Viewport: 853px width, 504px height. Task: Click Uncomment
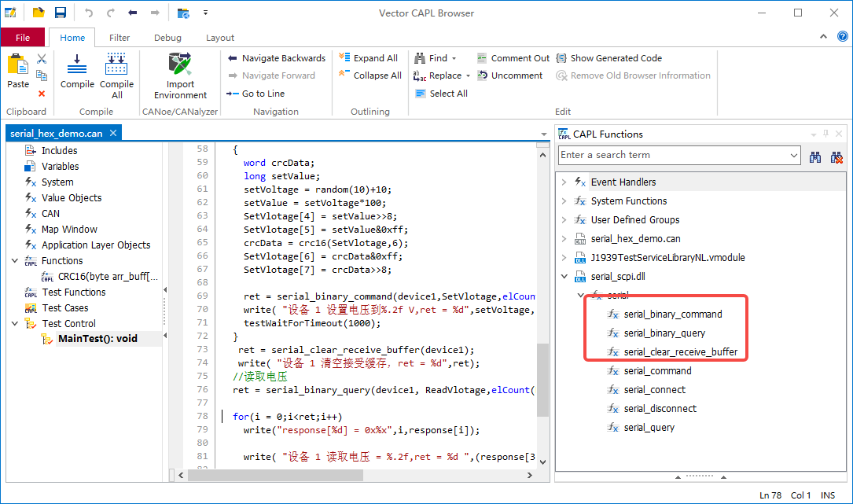509,75
